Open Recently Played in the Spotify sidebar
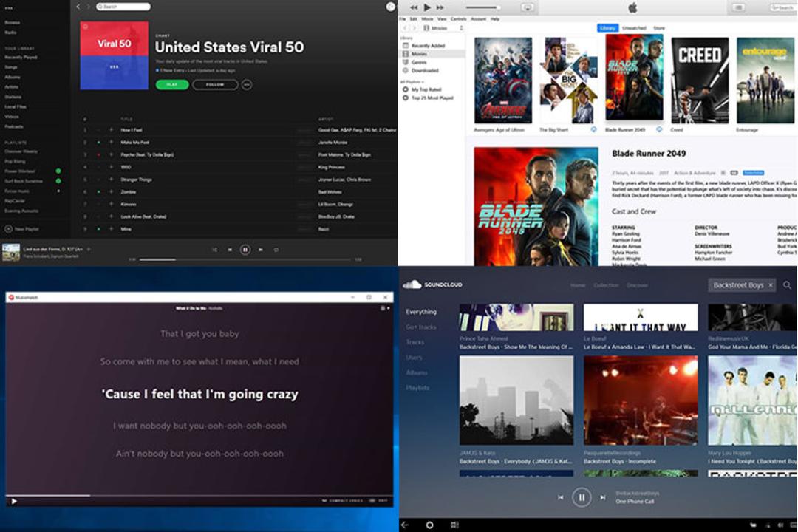This screenshot has height=532, width=798. [x=21, y=58]
